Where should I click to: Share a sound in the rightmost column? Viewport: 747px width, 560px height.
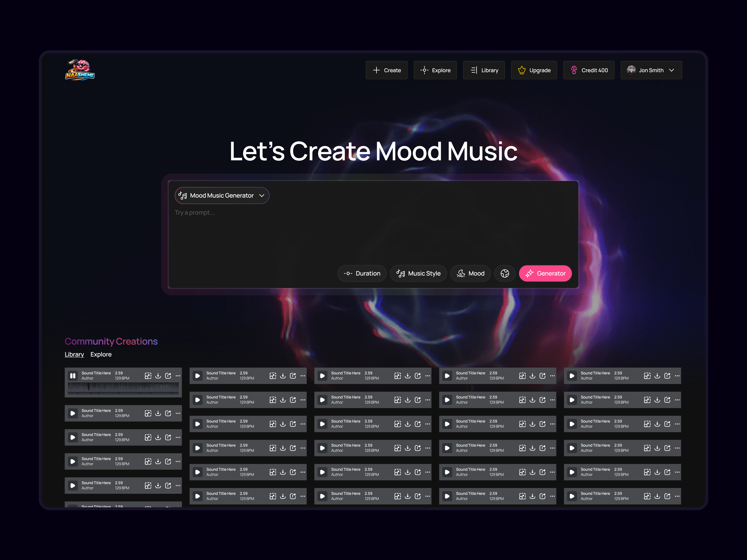[668, 376]
